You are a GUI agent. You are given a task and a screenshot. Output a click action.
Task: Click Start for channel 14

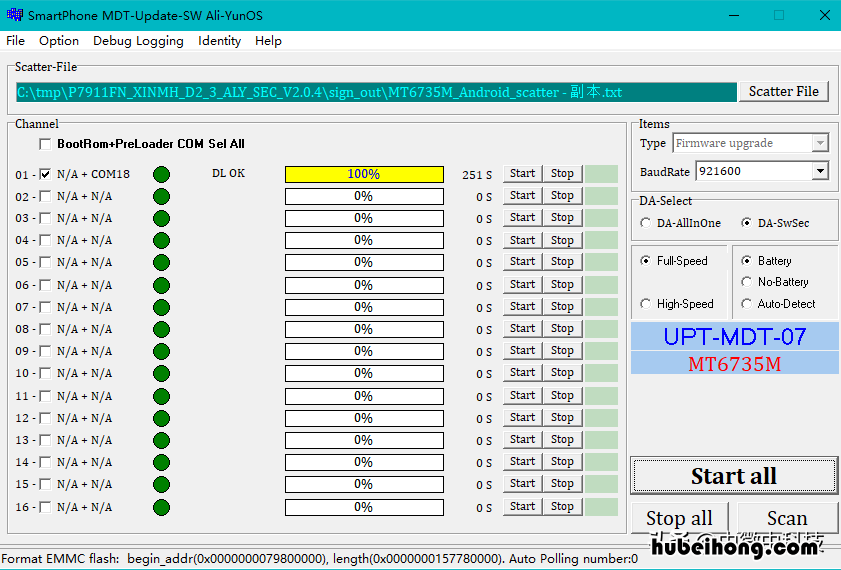click(522, 462)
